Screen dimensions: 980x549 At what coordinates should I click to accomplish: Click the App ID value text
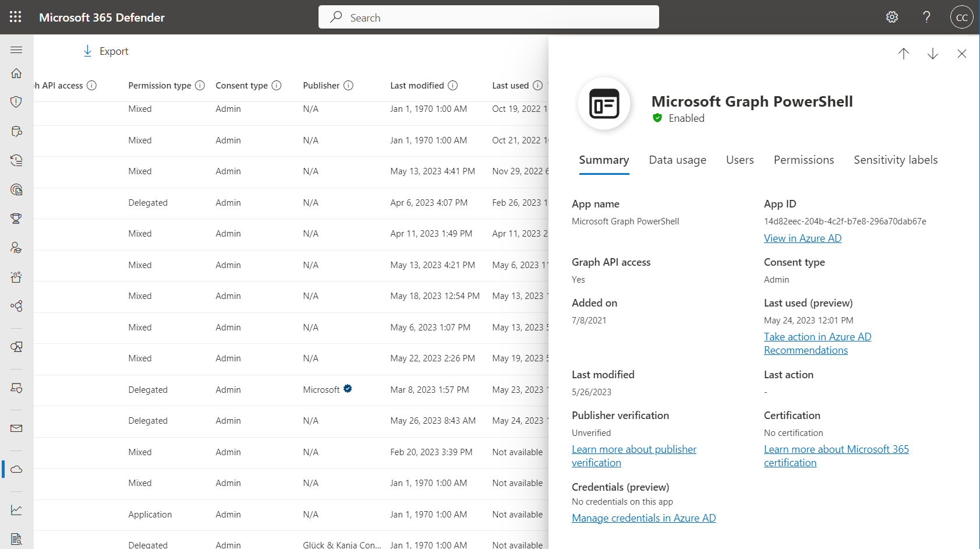(x=845, y=221)
